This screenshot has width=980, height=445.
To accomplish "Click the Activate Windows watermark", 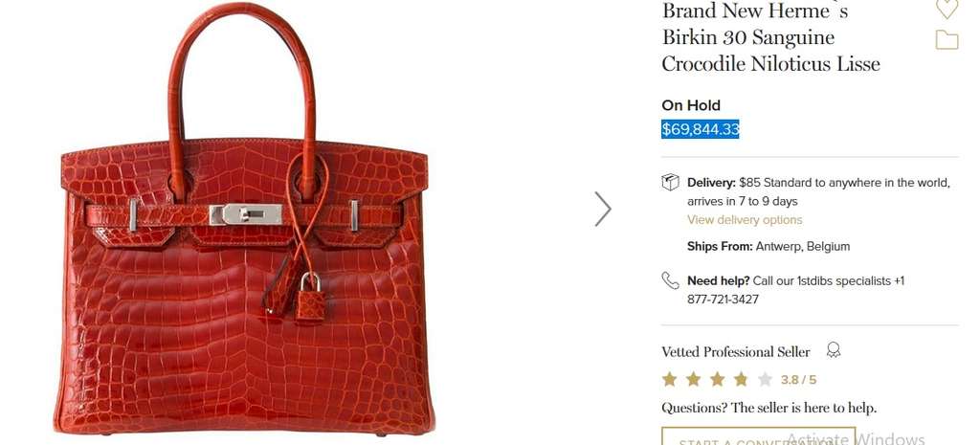I will [855, 438].
